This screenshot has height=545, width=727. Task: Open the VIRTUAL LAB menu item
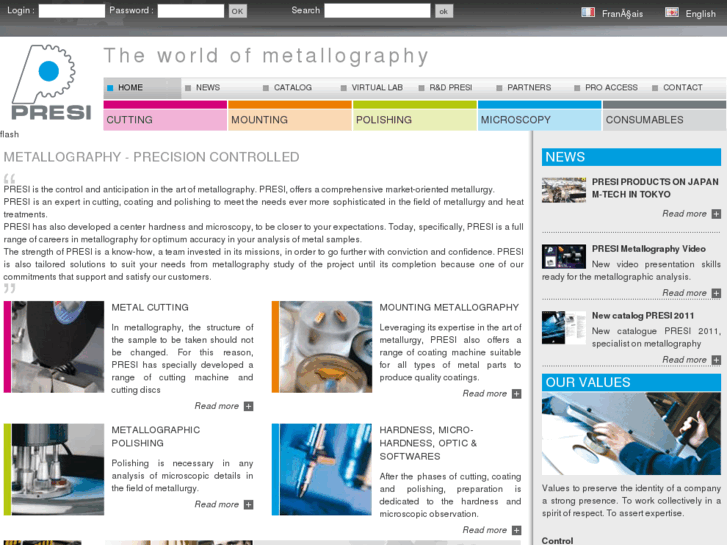click(377, 88)
